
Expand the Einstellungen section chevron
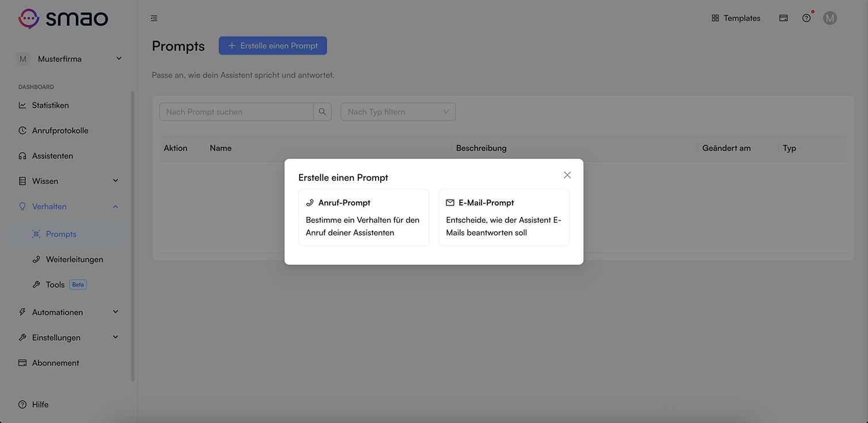116,337
